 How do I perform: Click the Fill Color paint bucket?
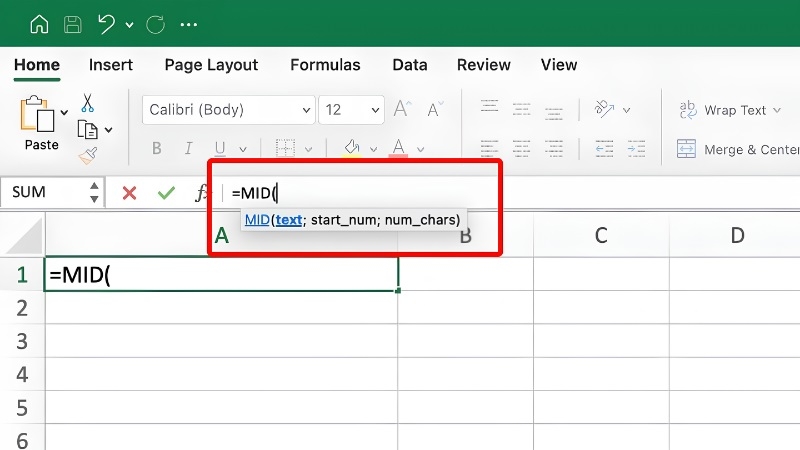pos(352,148)
